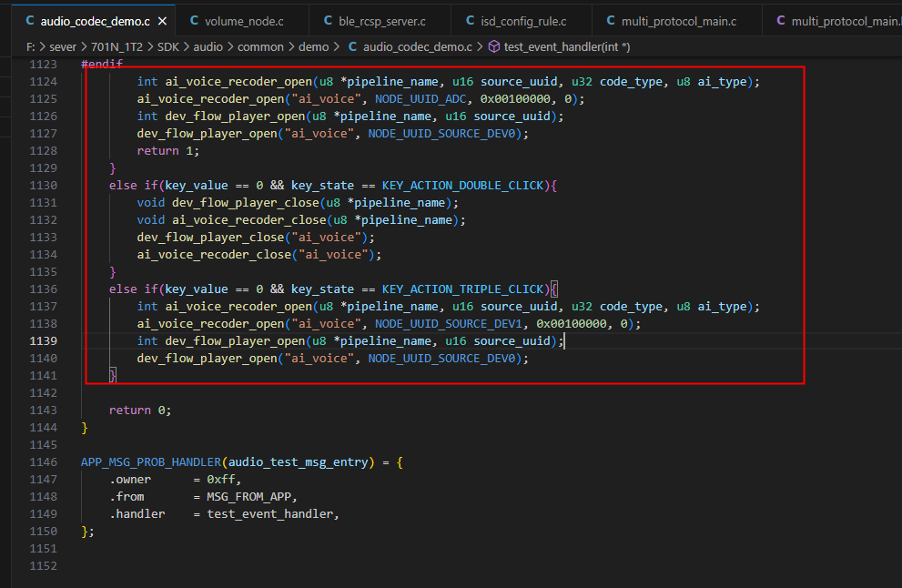Open the 'SDK' breadcrumb dropdown
Screen dimensions: 902x588
(168, 46)
